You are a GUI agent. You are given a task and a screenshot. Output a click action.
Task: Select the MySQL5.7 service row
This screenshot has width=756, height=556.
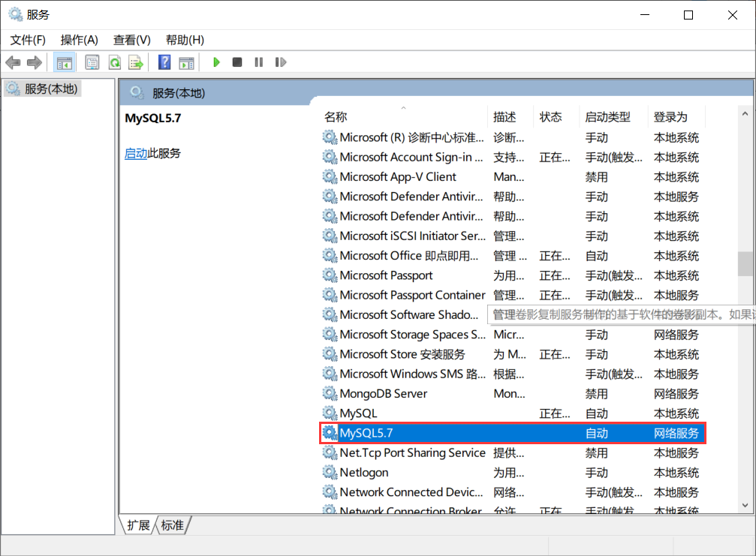[513, 433]
